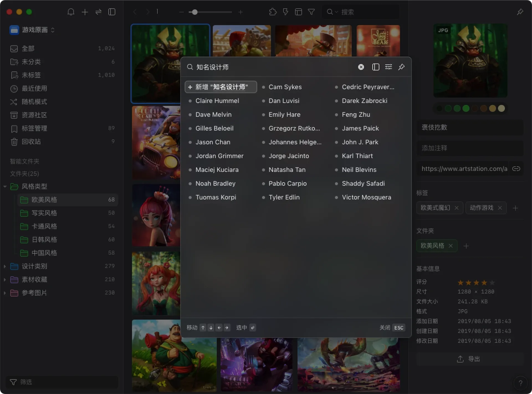532x394 pixels.
Task: Go forward with the right chevron
Action: [x=148, y=12]
